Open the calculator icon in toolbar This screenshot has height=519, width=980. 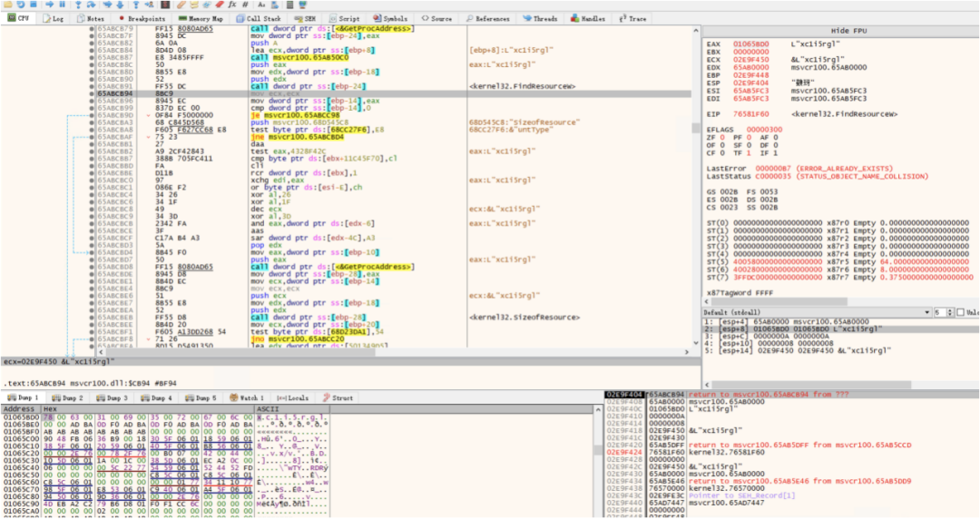point(288,5)
